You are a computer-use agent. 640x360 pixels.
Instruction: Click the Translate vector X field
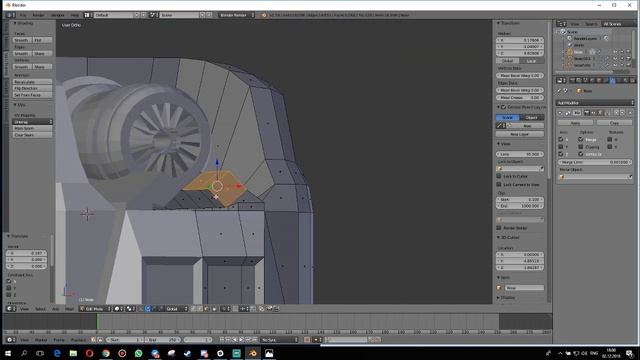(x=27, y=253)
